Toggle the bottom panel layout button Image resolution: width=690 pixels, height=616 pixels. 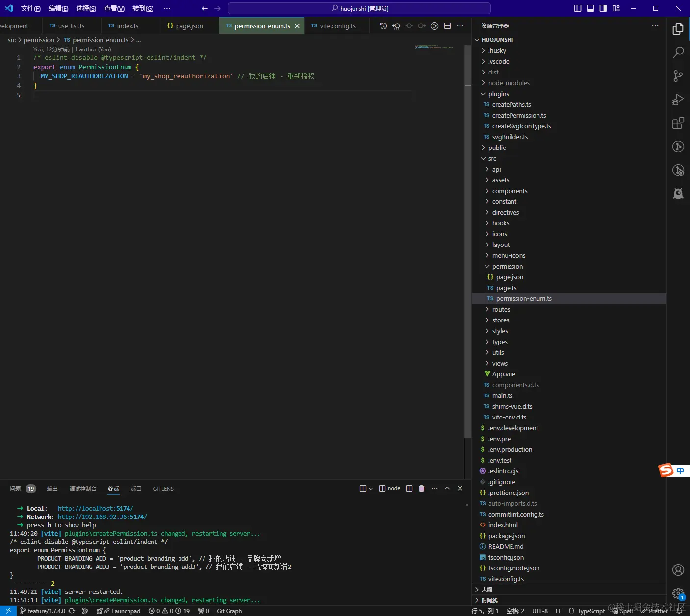590,8
